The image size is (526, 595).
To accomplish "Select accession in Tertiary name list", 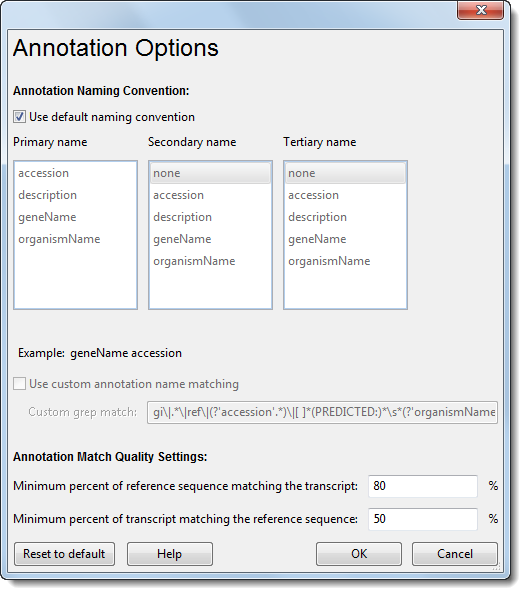I will pos(345,195).
